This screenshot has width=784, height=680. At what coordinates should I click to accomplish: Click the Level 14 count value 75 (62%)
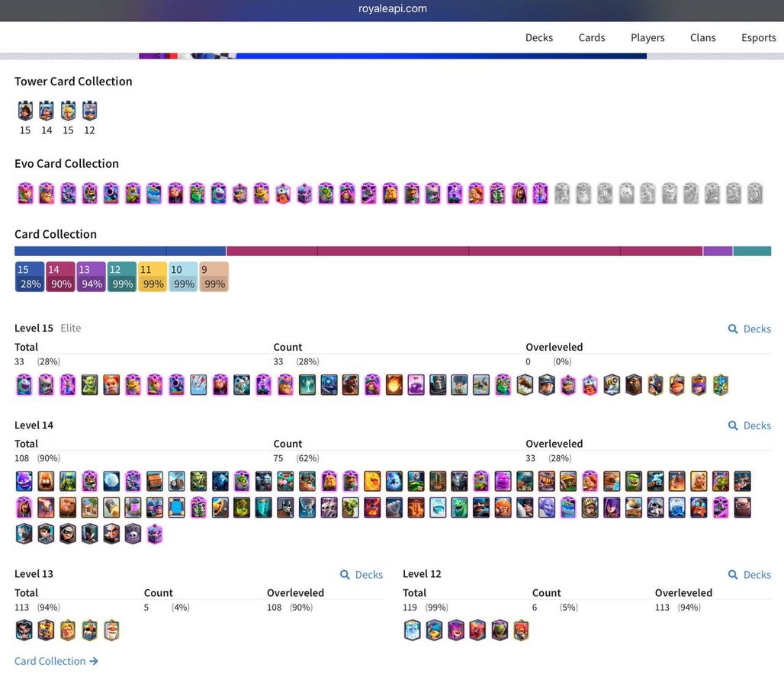point(296,458)
